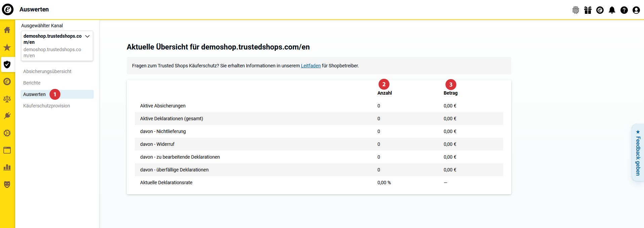Open notifications bell icon
This screenshot has height=228, width=644.
612,10
